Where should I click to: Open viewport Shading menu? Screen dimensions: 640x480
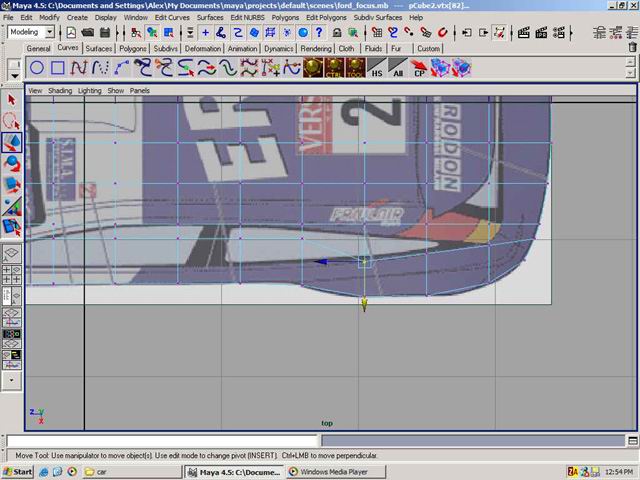(60, 90)
